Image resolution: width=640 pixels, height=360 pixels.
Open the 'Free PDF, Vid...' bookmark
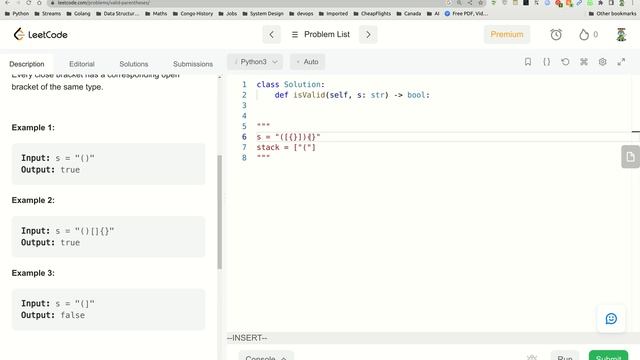[x=466, y=13]
